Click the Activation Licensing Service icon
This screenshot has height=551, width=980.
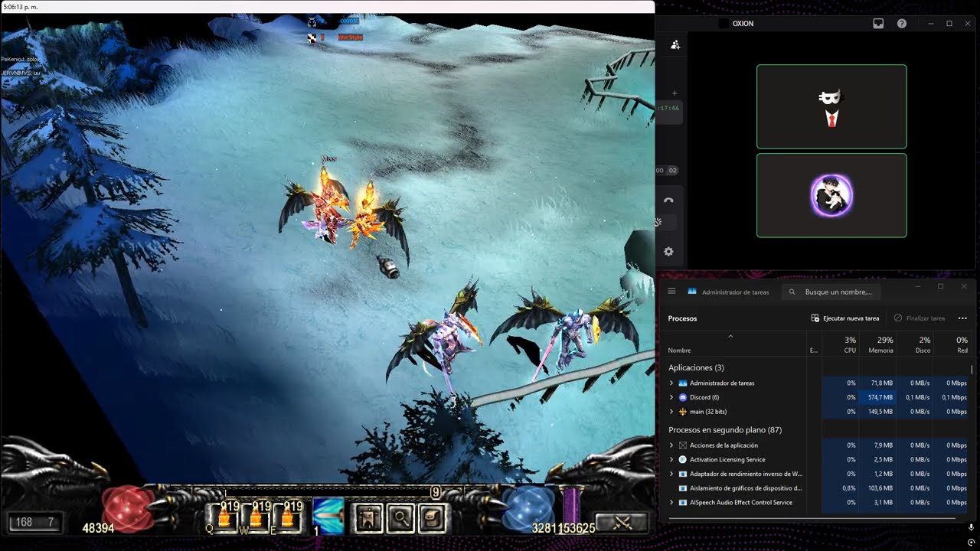click(x=683, y=459)
